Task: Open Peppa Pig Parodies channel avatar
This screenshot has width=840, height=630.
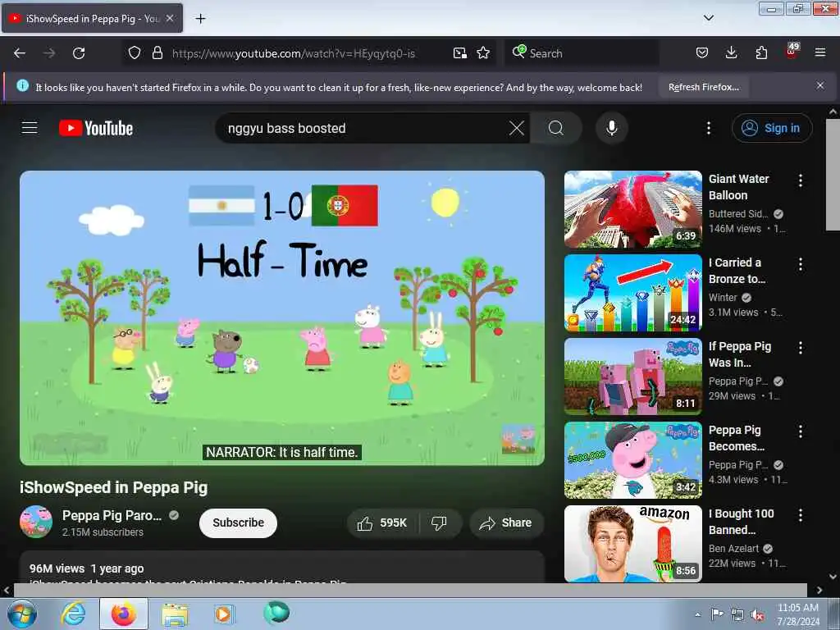Action: click(36, 522)
